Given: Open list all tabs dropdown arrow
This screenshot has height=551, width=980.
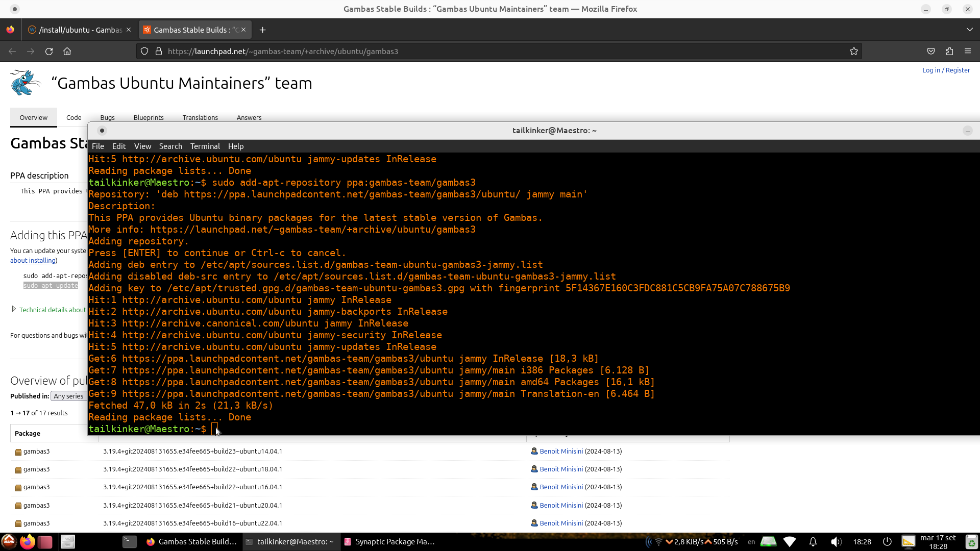Looking at the screenshot, I should (969, 30).
